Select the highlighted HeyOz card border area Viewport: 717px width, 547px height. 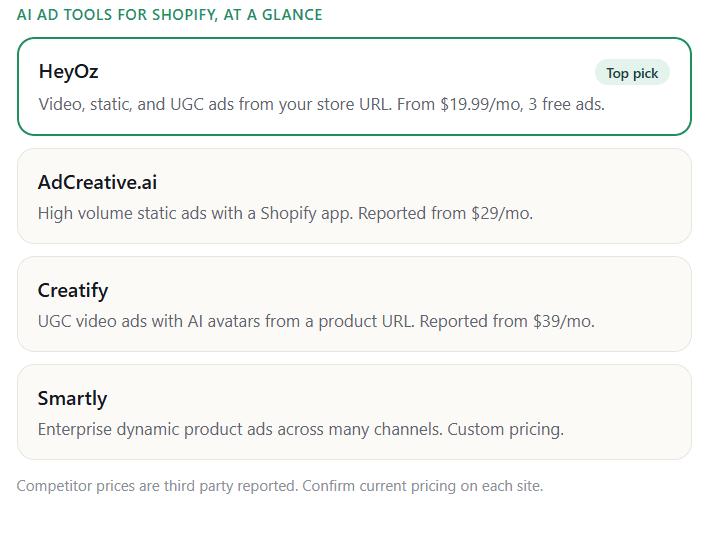(354, 86)
